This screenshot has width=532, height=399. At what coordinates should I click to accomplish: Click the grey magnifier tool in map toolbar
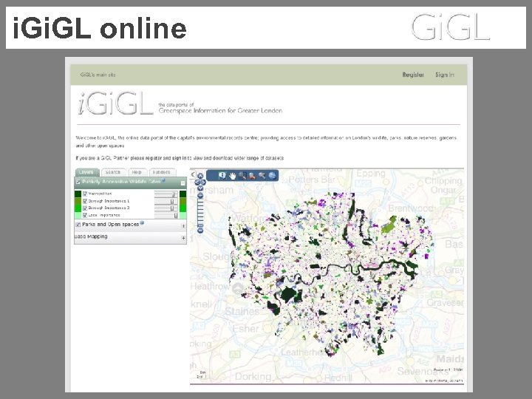(262, 175)
